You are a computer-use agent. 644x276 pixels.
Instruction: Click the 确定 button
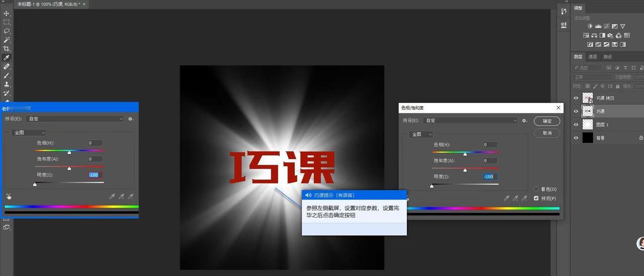(x=547, y=121)
